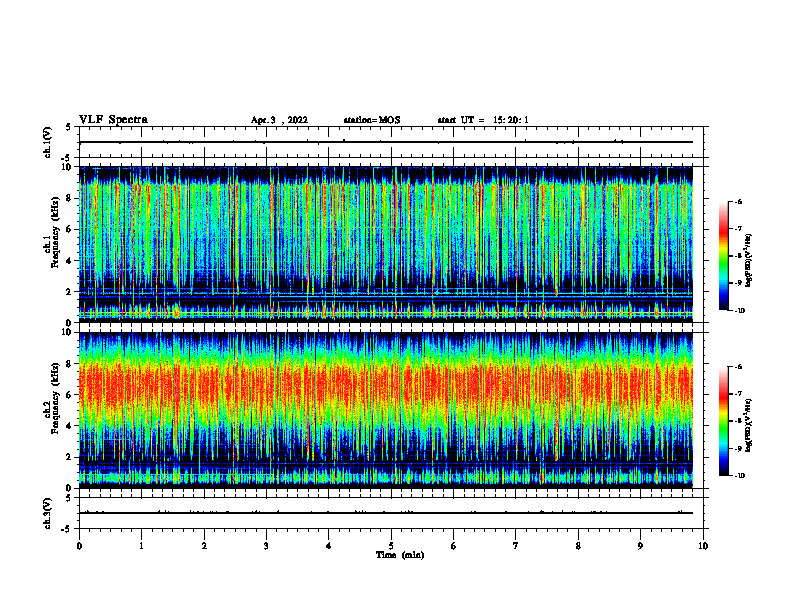Click time axis tick label '2'
792x612 pixels.
pos(204,546)
